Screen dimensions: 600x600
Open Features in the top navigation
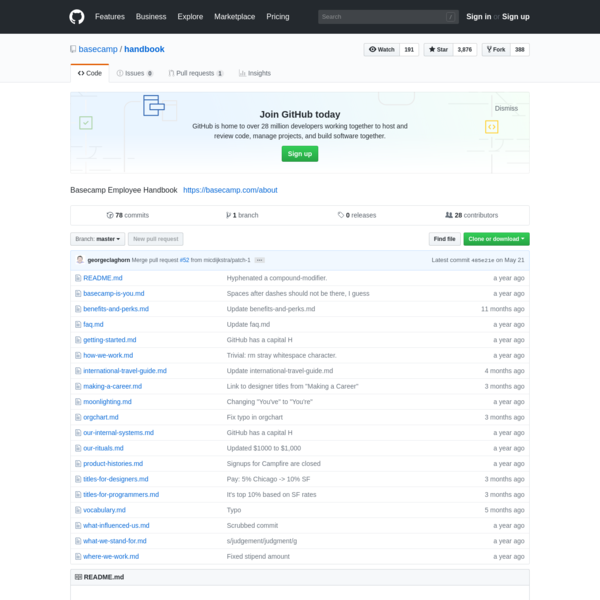[x=110, y=17]
